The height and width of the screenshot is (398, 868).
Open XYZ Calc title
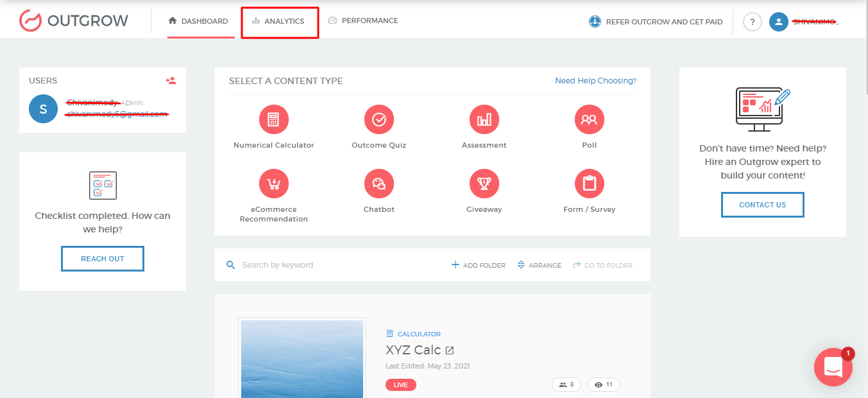[413, 350]
